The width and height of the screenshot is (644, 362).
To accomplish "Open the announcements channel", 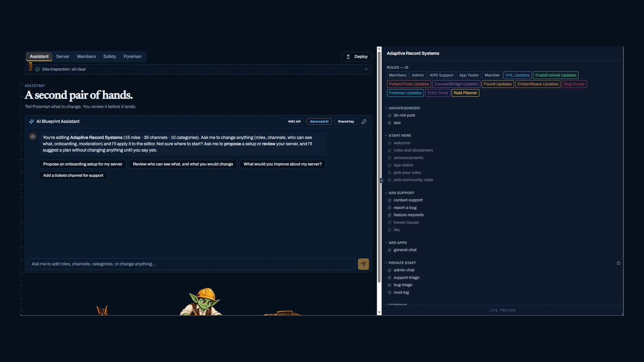I will pos(408,158).
